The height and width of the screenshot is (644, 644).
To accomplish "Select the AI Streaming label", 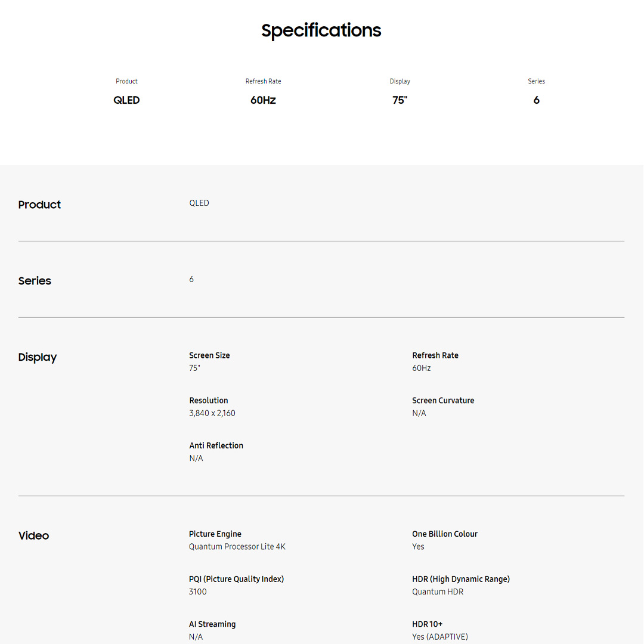I will click(x=212, y=624).
